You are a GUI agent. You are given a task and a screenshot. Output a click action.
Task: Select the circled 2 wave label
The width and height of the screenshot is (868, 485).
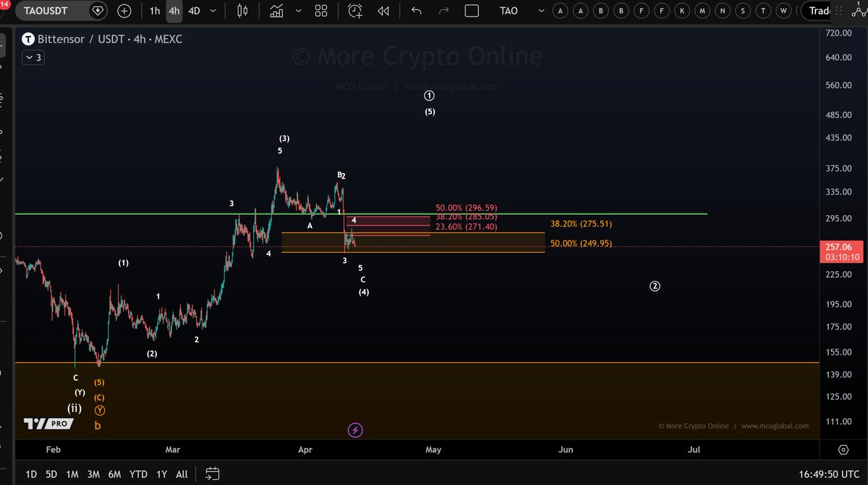pos(655,286)
